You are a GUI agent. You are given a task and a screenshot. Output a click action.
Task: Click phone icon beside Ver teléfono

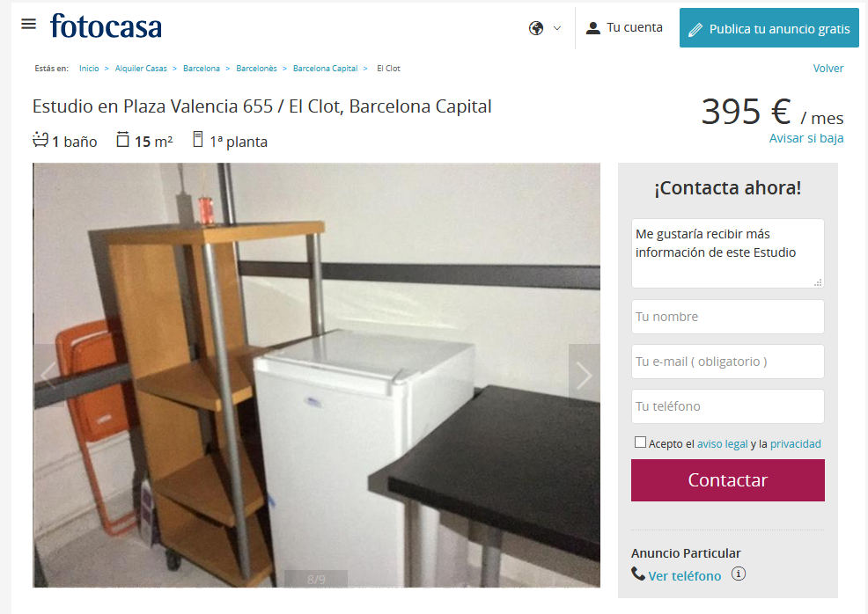[637, 574]
